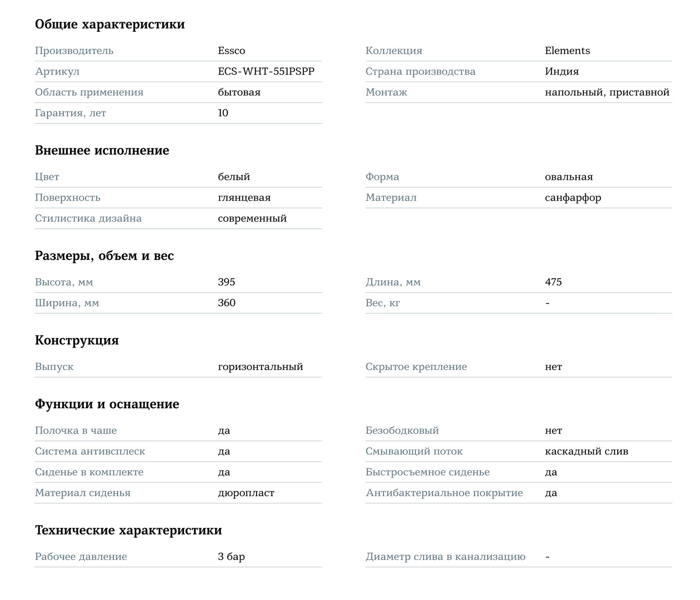Click the Страна производства value Индия
The image size is (700, 600).
point(562,72)
